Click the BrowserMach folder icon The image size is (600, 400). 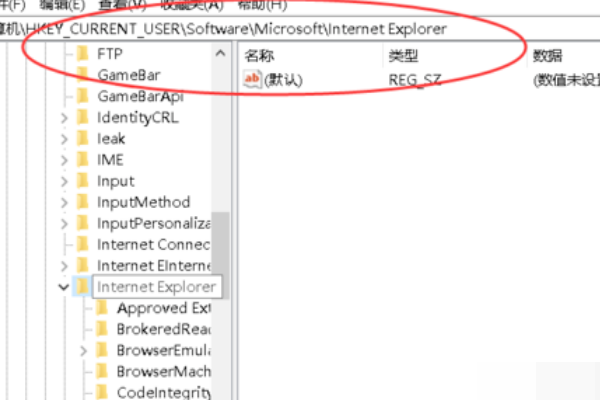pyautogui.click(x=102, y=371)
